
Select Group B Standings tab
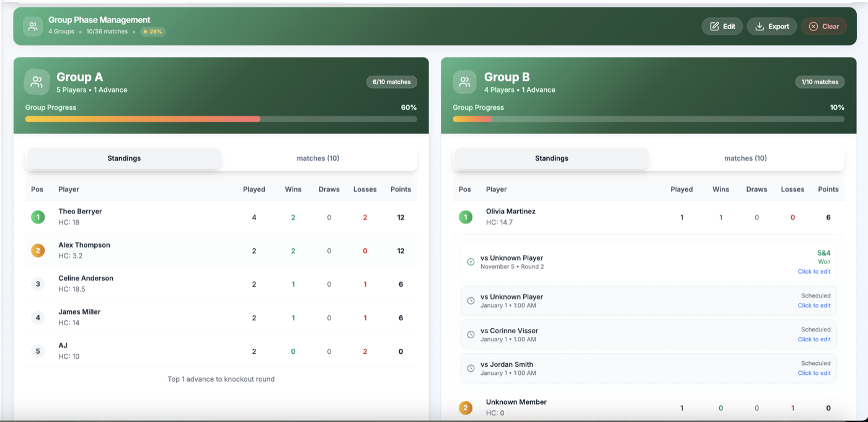pyautogui.click(x=552, y=158)
